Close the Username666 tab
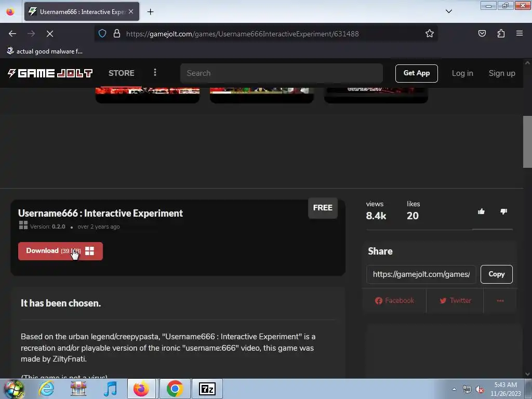The width and height of the screenshot is (532, 399). tap(131, 11)
